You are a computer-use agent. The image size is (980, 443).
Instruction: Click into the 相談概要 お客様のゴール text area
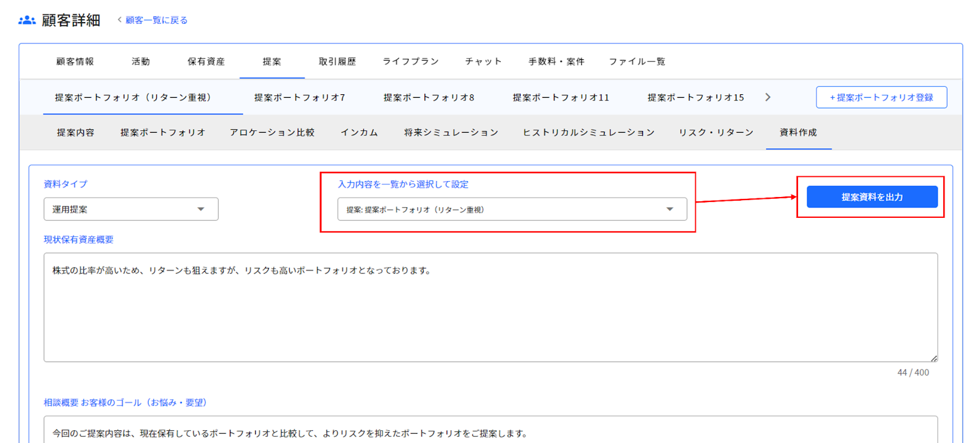pyautogui.click(x=491, y=430)
